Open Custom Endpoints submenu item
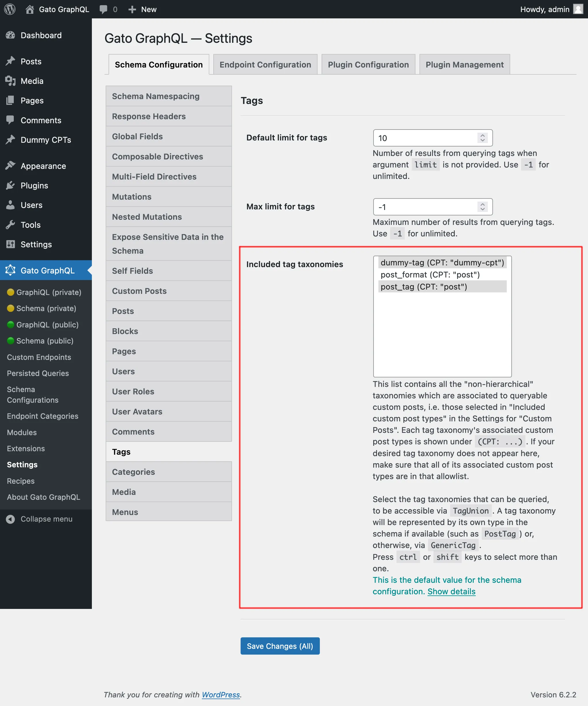 [x=39, y=357]
